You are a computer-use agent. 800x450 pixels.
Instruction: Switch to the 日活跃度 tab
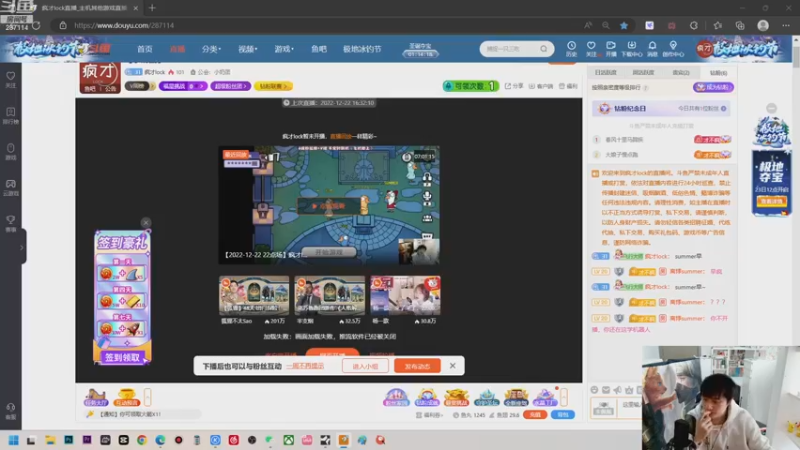[606, 72]
